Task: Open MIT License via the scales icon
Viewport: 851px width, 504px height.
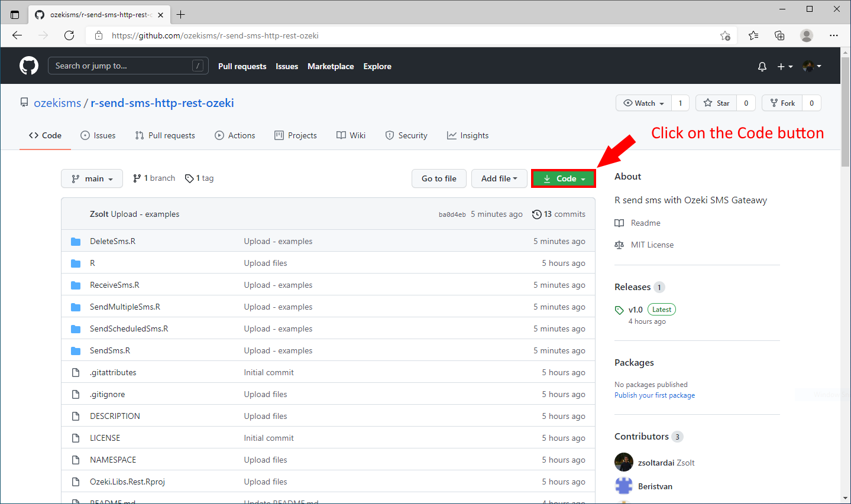Action: coord(619,244)
